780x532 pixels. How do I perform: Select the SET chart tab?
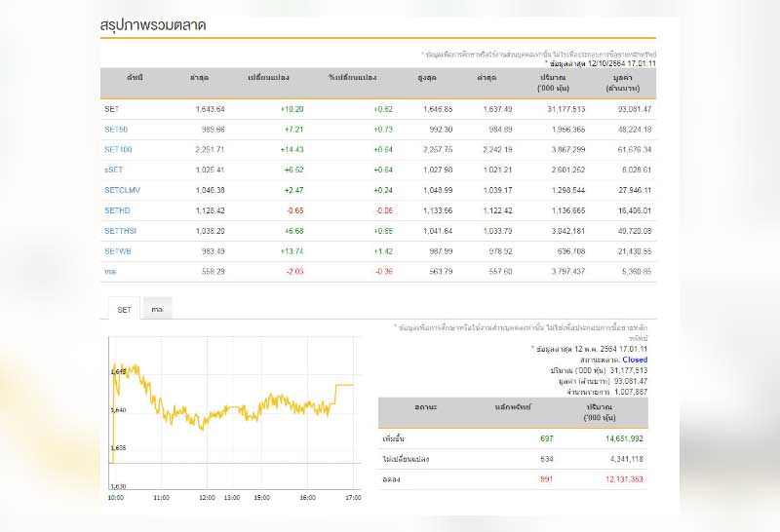pyautogui.click(x=124, y=310)
